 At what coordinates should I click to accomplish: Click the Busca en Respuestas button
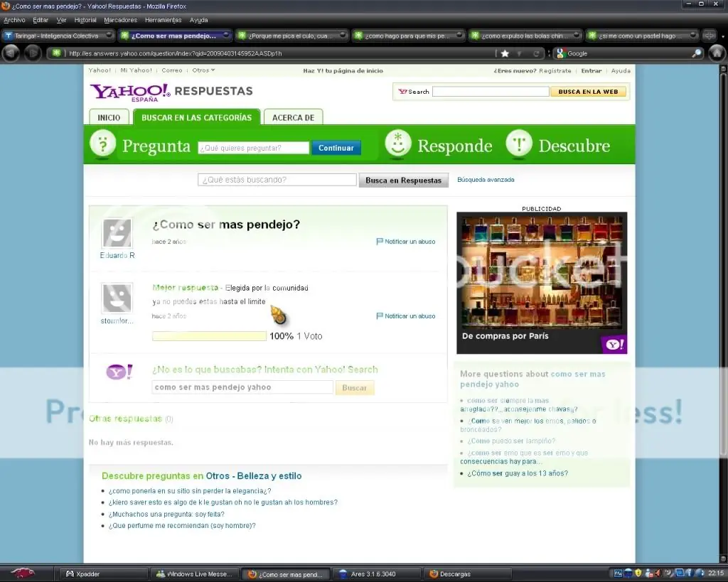click(x=404, y=180)
